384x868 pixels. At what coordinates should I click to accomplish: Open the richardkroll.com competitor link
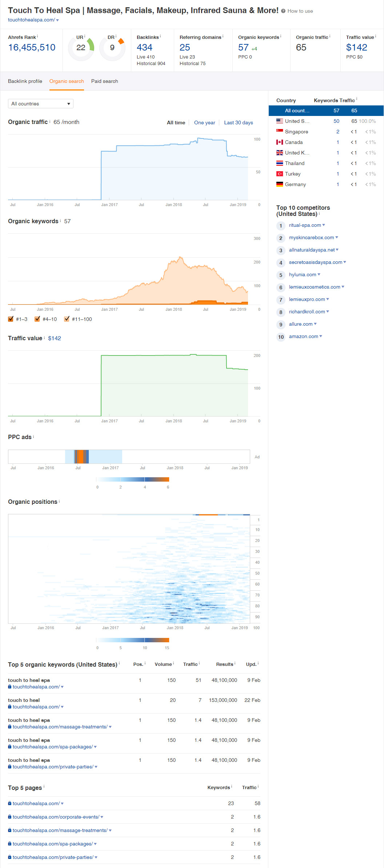click(x=307, y=312)
